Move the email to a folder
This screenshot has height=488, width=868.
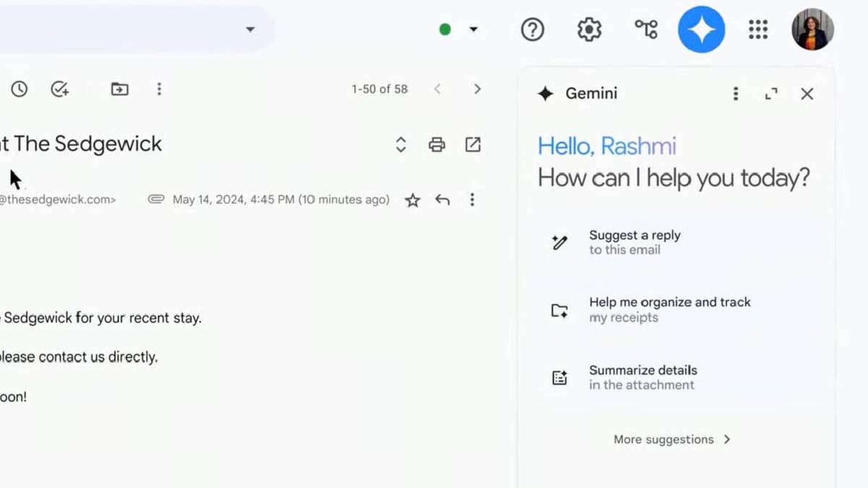pyautogui.click(x=119, y=89)
